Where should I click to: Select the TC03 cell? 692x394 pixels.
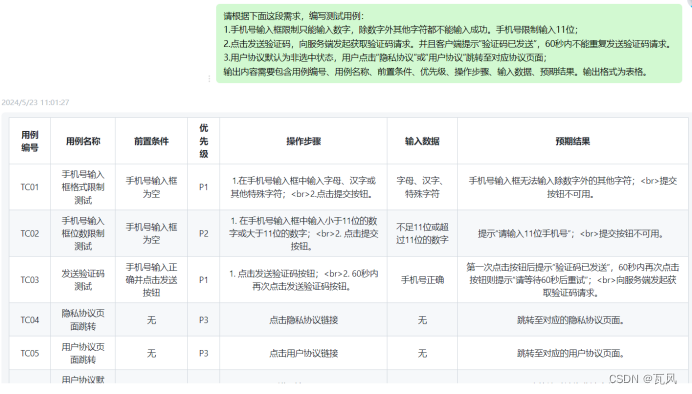[x=30, y=280]
